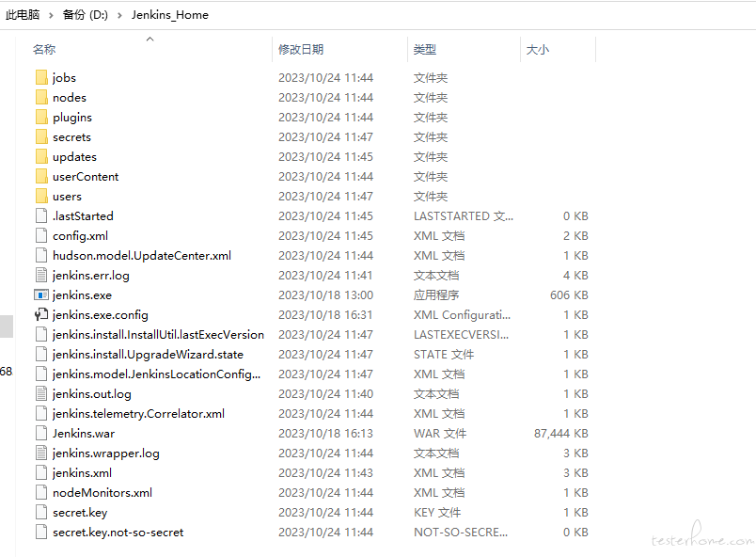Select the file name config.xml
756x557 pixels.
pos(80,236)
